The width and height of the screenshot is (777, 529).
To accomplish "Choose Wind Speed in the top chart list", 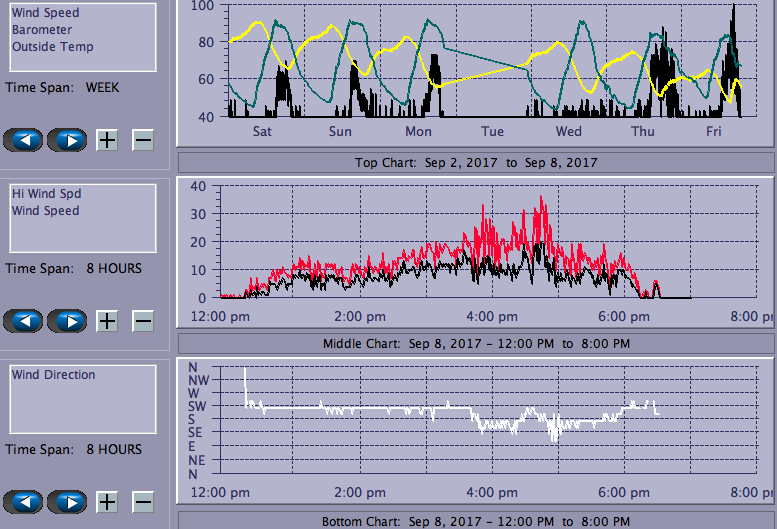I will click(45, 13).
